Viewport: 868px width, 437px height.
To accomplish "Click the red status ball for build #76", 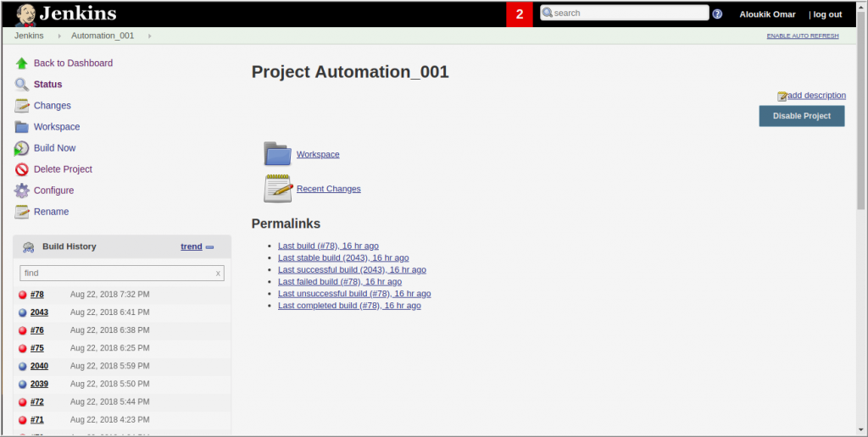I will [x=23, y=330].
